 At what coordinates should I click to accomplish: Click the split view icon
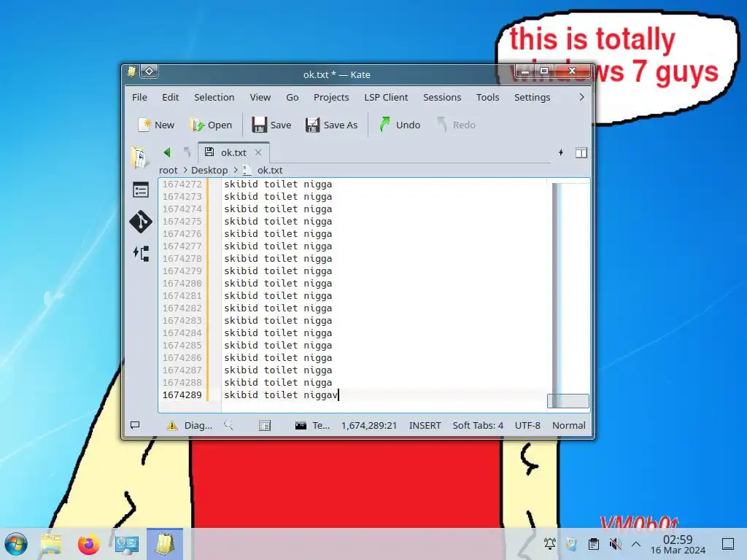[x=581, y=153]
